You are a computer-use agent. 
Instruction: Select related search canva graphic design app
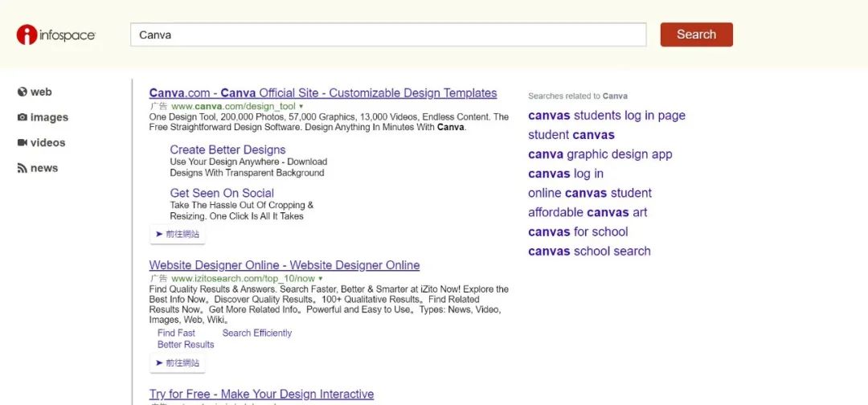(x=600, y=154)
